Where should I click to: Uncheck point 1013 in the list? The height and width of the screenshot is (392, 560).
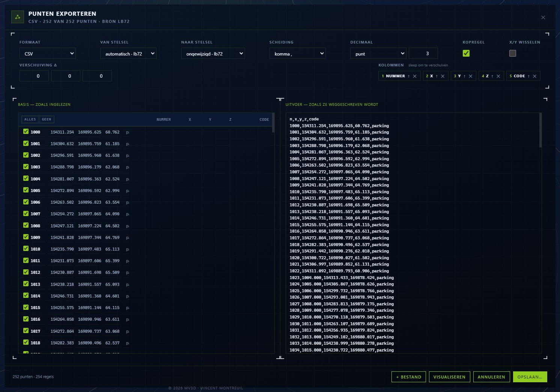(26, 284)
